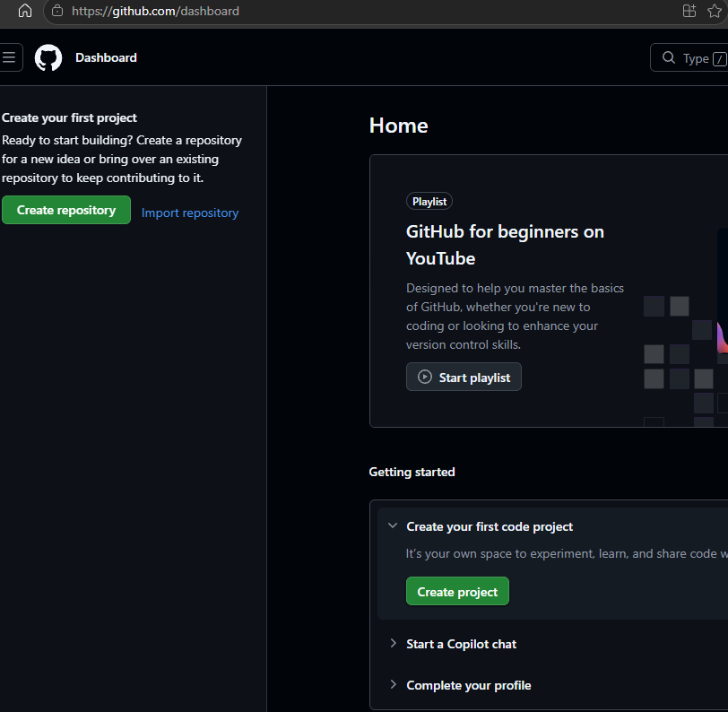The height and width of the screenshot is (712, 728).
Task: Click 'Complete your profile' title text
Action: (x=469, y=685)
